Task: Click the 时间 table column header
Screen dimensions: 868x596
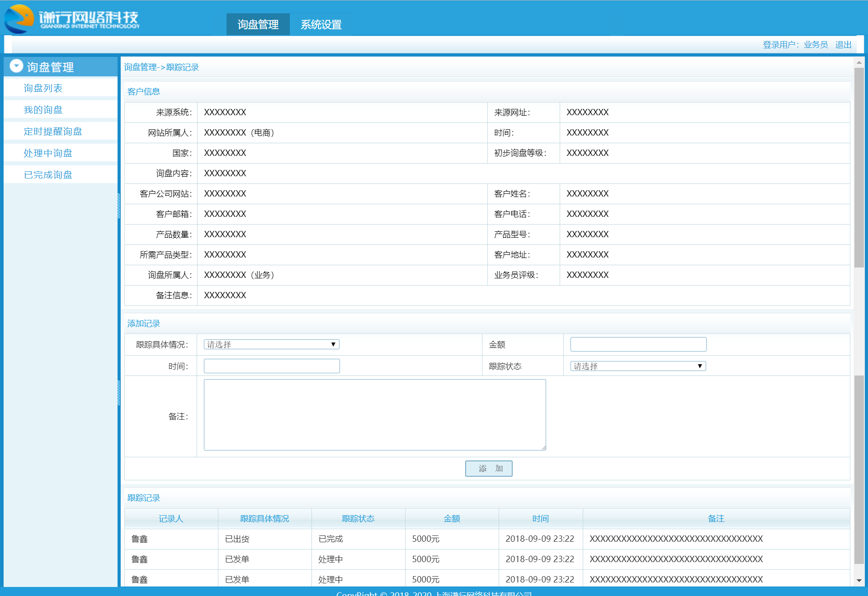Action: tap(541, 519)
